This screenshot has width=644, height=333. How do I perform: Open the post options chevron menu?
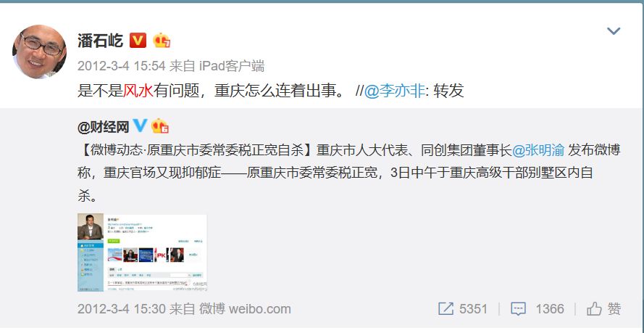click(613, 31)
